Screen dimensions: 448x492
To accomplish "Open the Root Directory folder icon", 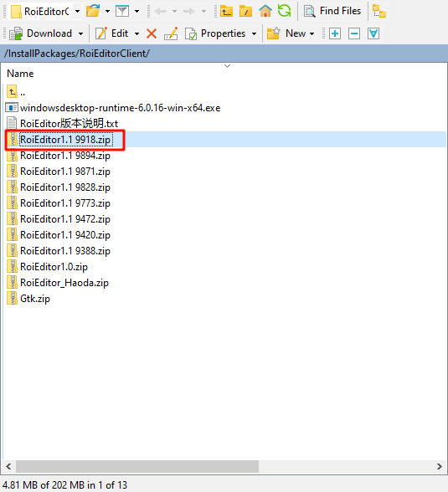I will coord(245,12).
